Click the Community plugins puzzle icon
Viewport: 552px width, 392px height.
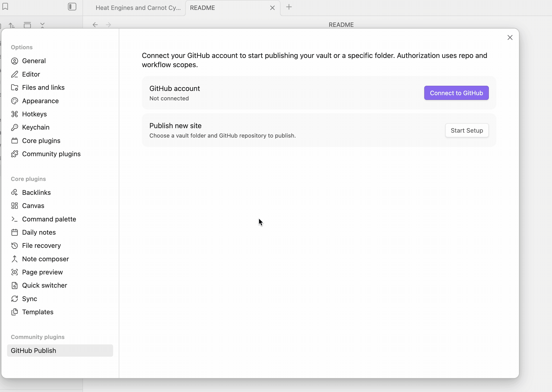click(x=14, y=154)
